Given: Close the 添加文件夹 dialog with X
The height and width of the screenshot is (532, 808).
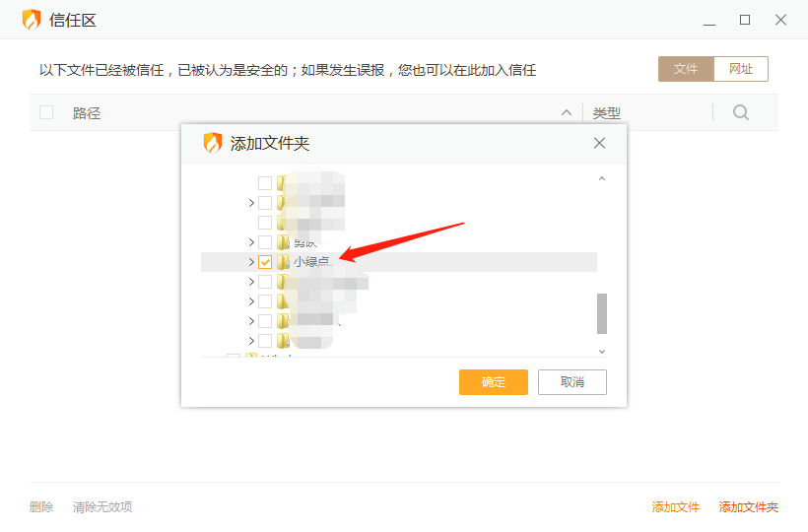Looking at the screenshot, I should (599, 143).
